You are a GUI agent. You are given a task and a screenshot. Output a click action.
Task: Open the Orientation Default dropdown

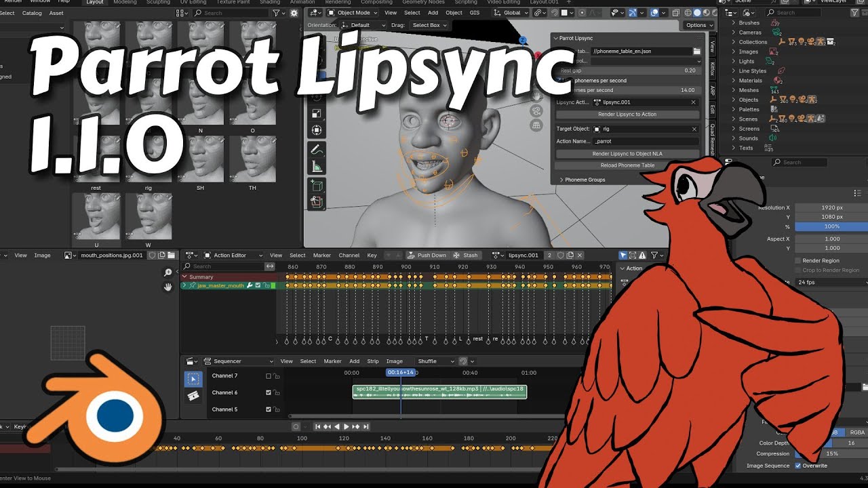point(363,25)
